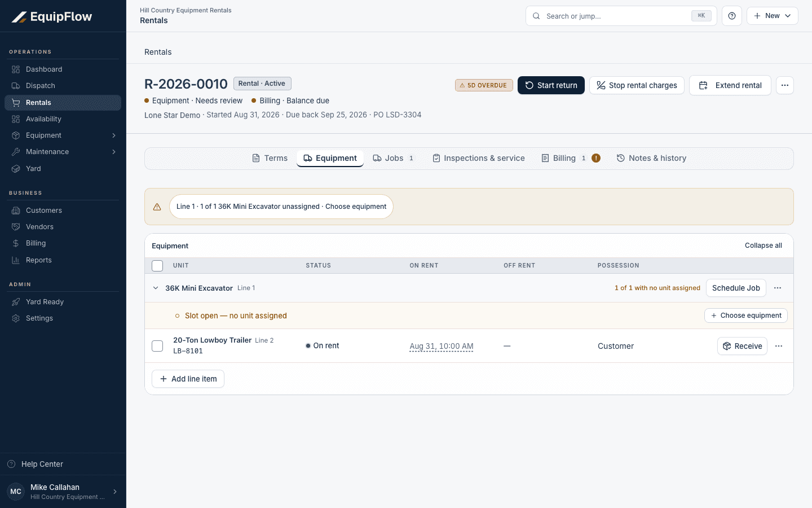Screen dimensions: 812x508
Task: Expand the Maintenance submenu in sidebar
Action: (114, 152)
